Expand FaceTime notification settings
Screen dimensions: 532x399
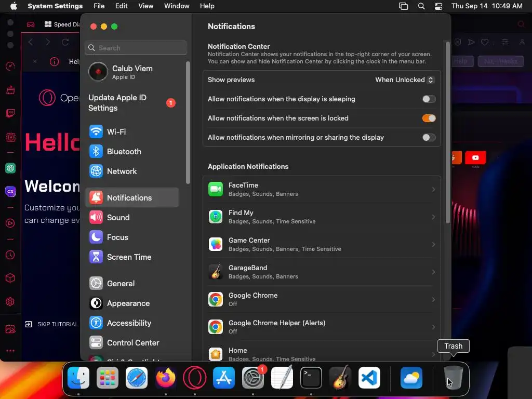point(321,189)
